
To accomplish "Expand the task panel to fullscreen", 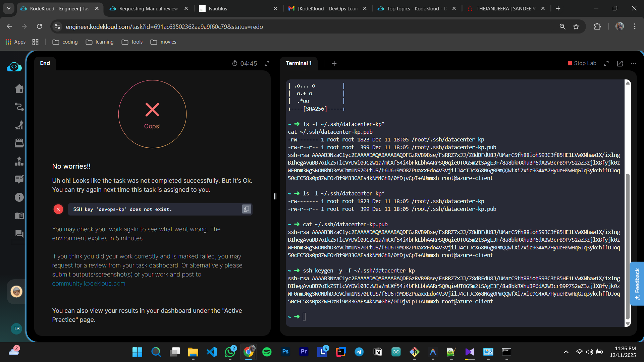I will click(x=267, y=63).
